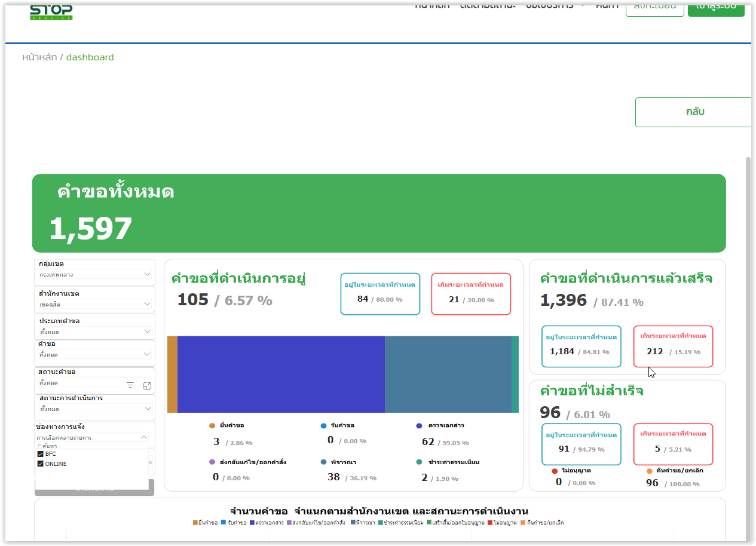Click the blue ตรวจเอกสาร bar segment
756x546 pixels.
tap(281, 375)
